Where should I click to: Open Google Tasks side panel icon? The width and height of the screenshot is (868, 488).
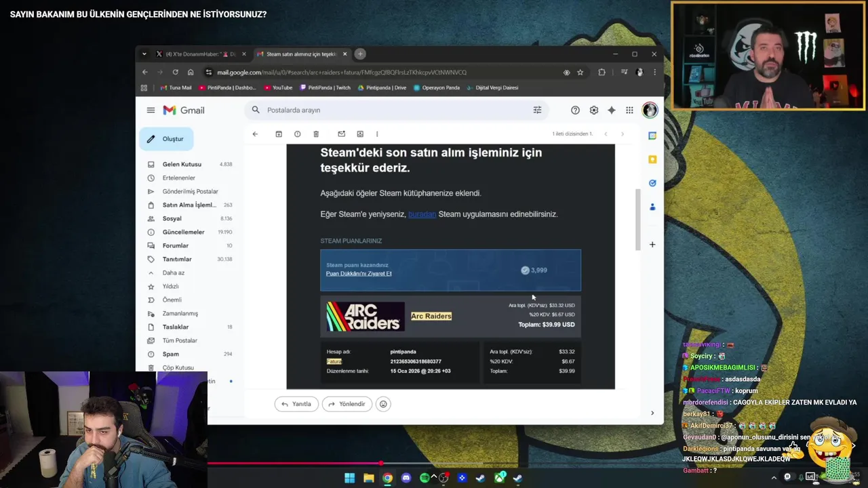click(652, 183)
